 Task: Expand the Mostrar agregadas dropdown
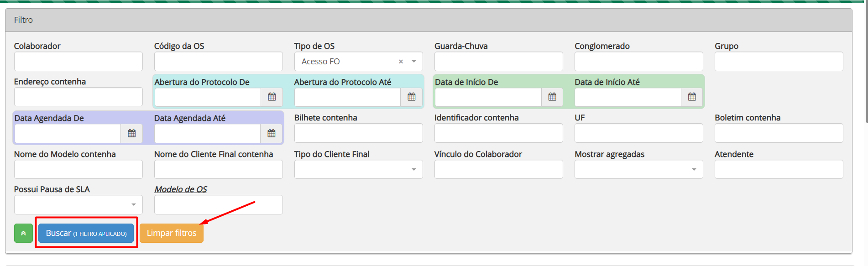[x=638, y=169]
